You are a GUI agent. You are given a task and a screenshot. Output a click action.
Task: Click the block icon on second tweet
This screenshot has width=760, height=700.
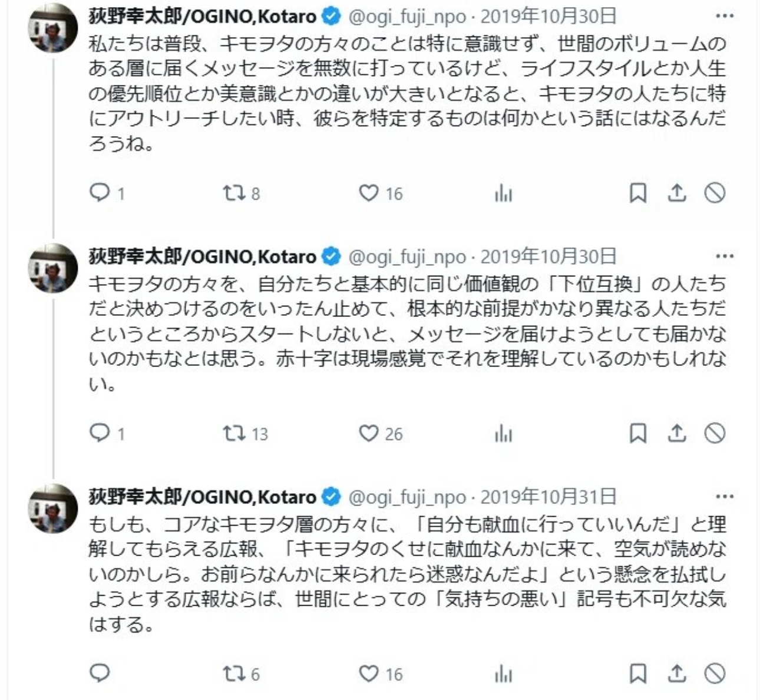coord(715,433)
